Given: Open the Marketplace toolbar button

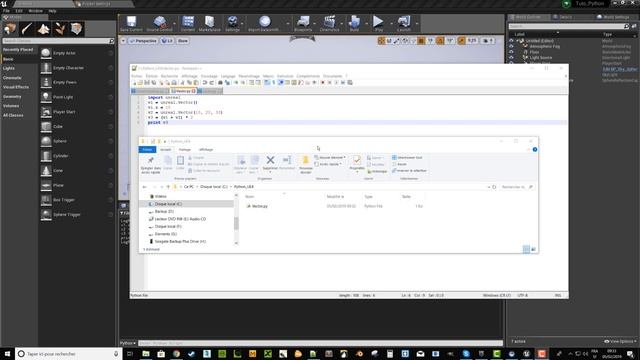Looking at the screenshot, I should click(209, 24).
